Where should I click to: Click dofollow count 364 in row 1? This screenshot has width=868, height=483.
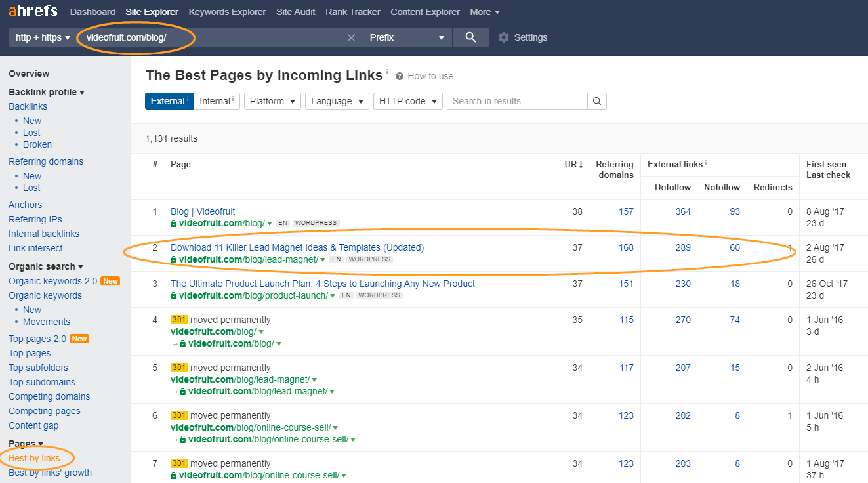[x=683, y=211]
